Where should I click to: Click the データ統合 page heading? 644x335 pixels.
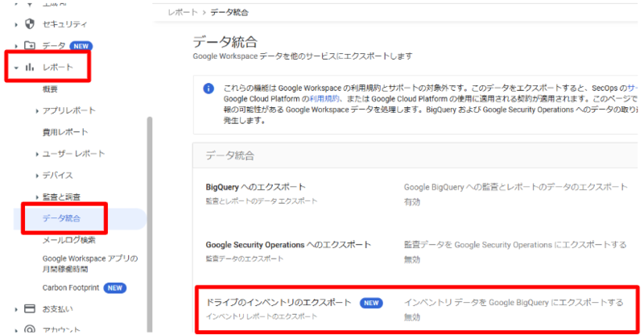pyautogui.click(x=225, y=42)
